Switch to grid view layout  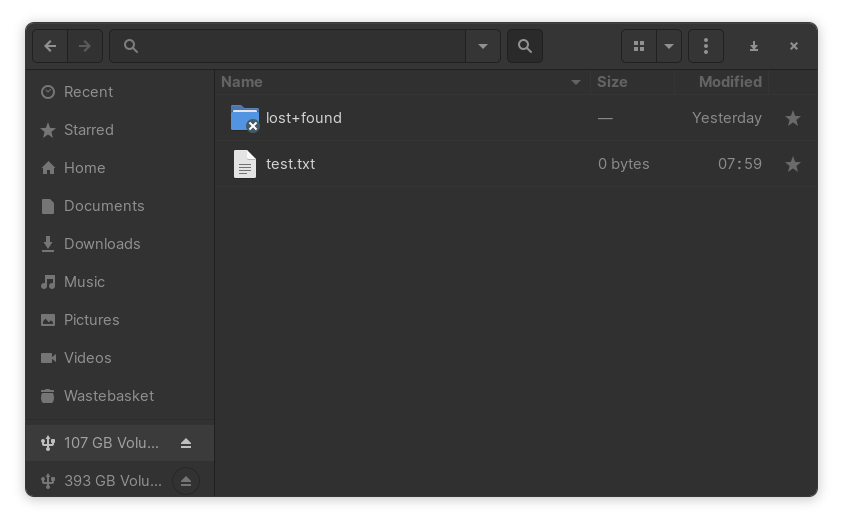coord(639,46)
